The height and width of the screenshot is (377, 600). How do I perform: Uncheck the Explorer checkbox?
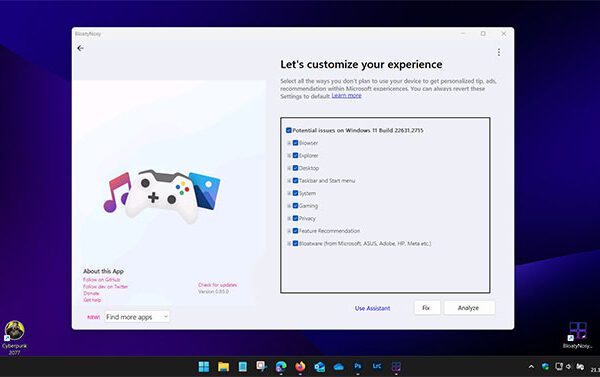point(295,155)
